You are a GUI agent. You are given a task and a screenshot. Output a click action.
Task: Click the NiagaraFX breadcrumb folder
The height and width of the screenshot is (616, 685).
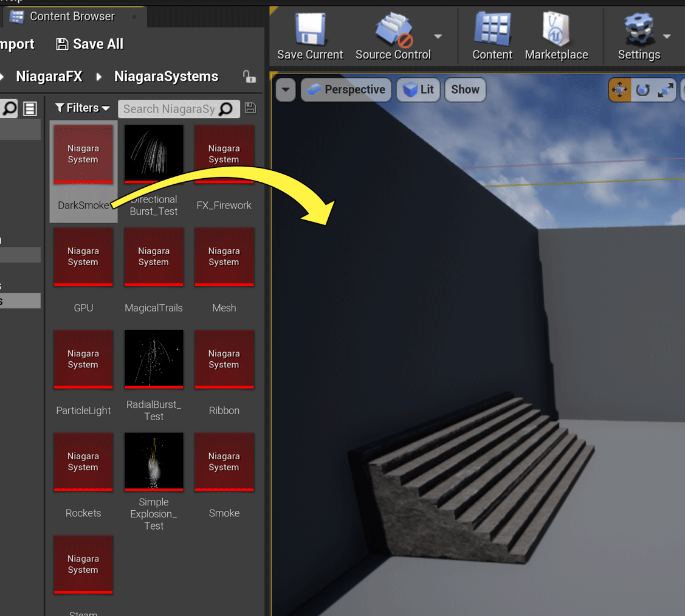[x=49, y=77]
